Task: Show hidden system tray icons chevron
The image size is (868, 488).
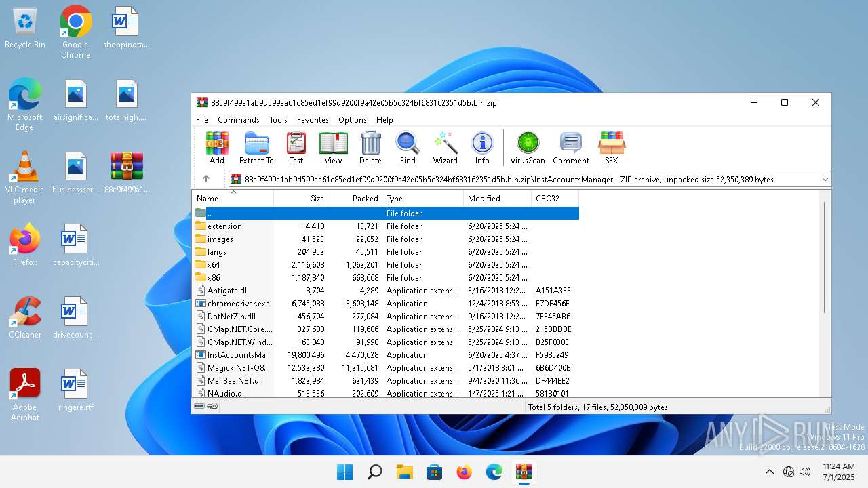Action: coord(769,472)
